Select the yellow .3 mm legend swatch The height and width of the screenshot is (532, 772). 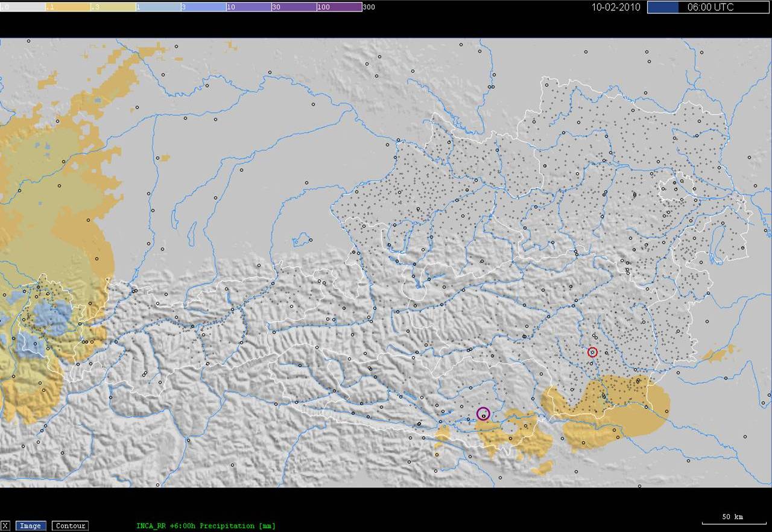pyautogui.click(x=113, y=7)
